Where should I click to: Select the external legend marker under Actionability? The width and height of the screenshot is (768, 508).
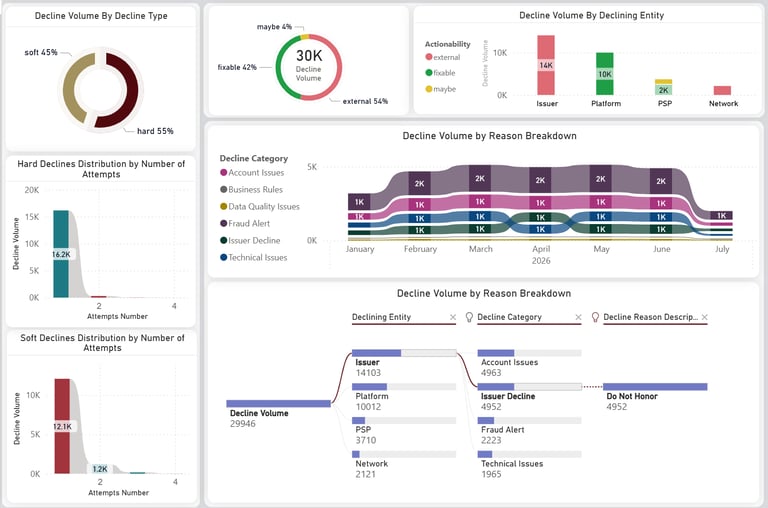429,57
